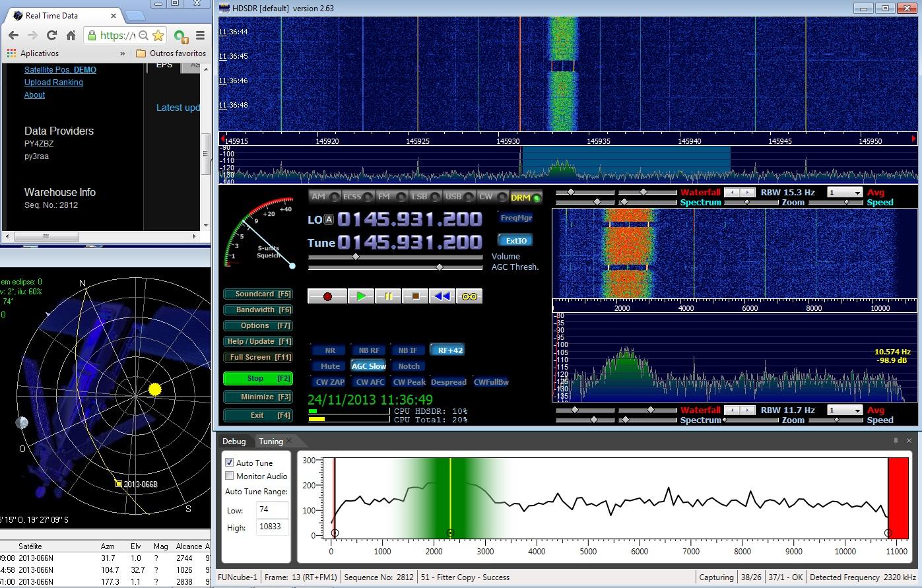Toggle Full Screen [F11]

pos(258,358)
